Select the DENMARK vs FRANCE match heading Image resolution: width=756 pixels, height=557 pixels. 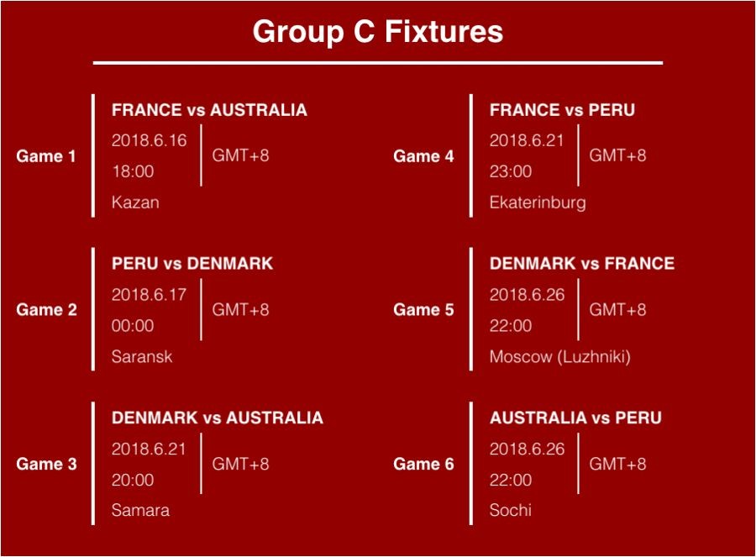coord(581,264)
